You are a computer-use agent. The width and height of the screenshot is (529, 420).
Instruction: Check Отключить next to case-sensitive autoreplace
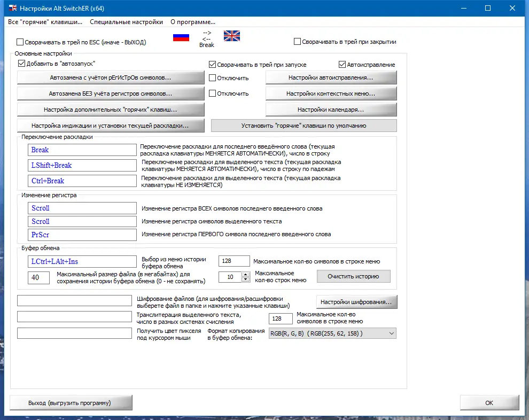point(212,78)
